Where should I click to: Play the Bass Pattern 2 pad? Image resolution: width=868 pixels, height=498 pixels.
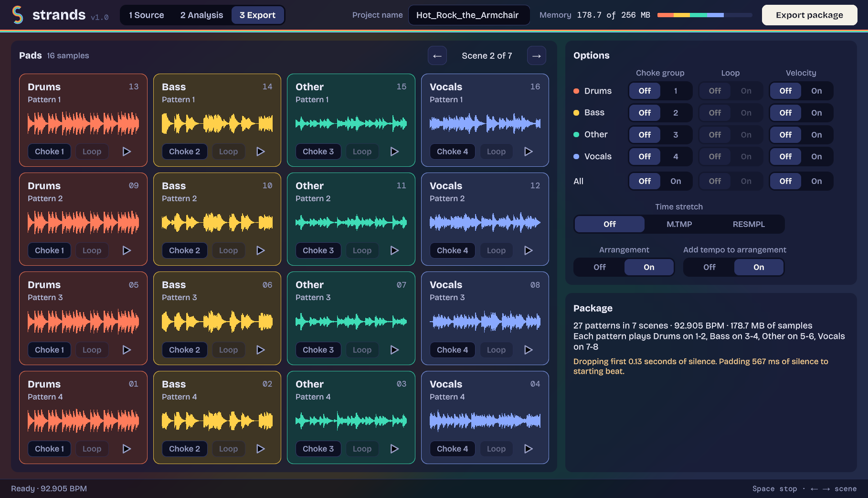tap(261, 250)
